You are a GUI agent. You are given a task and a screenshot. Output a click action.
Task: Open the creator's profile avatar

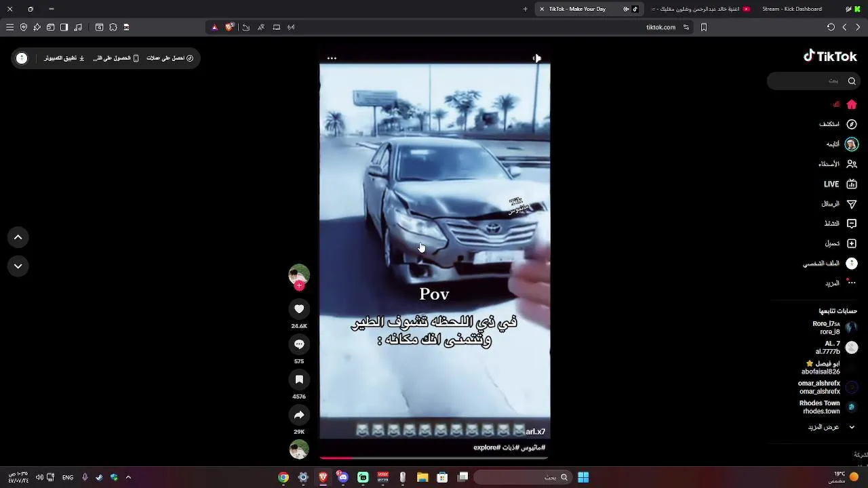pyautogui.click(x=299, y=274)
